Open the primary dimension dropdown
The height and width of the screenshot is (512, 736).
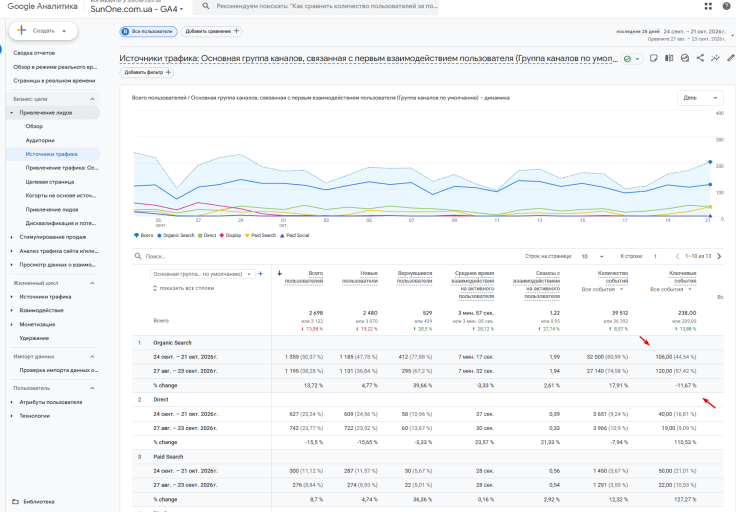coord(203,274)
